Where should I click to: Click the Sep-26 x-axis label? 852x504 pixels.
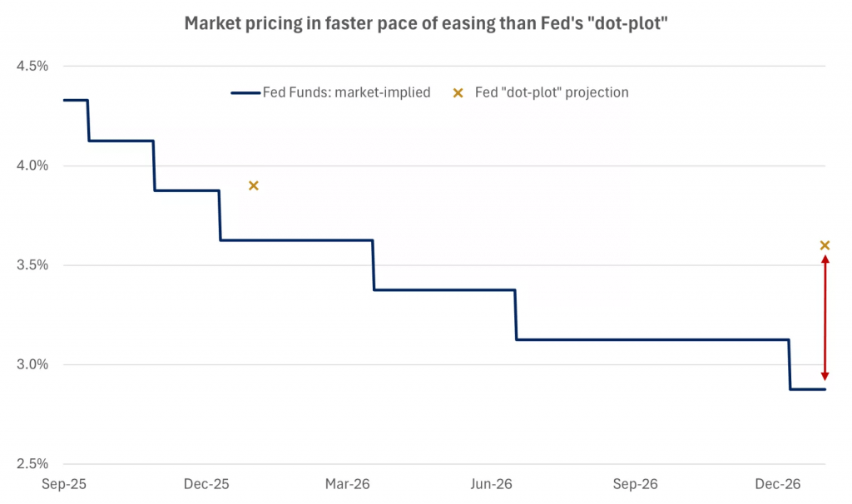(636, 484)
